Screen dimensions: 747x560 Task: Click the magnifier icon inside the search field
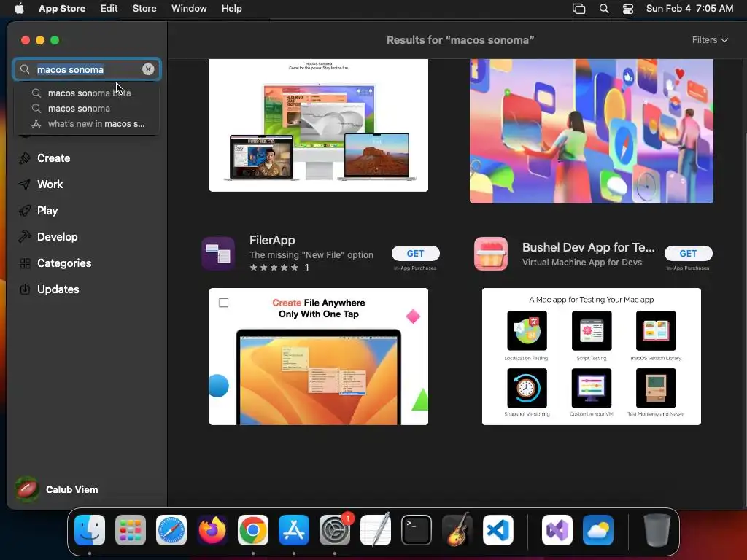[x=25, y=69]
